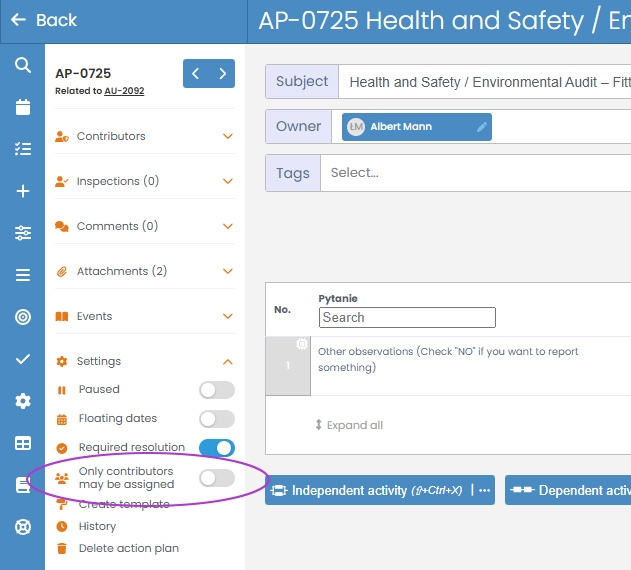Open the gear settings icon in sidebar
This screenshot has height=570, width=631.
tap(22, 401)
